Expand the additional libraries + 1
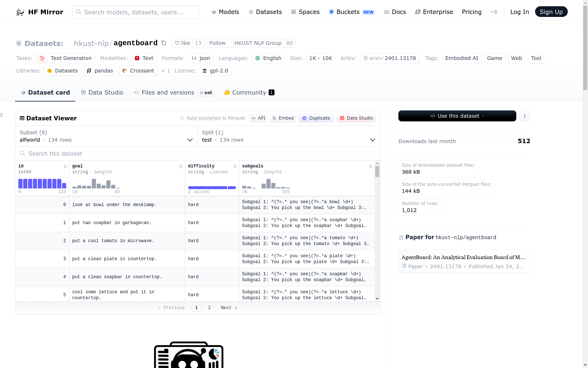 pyautogui.click(x=166, y=71)
